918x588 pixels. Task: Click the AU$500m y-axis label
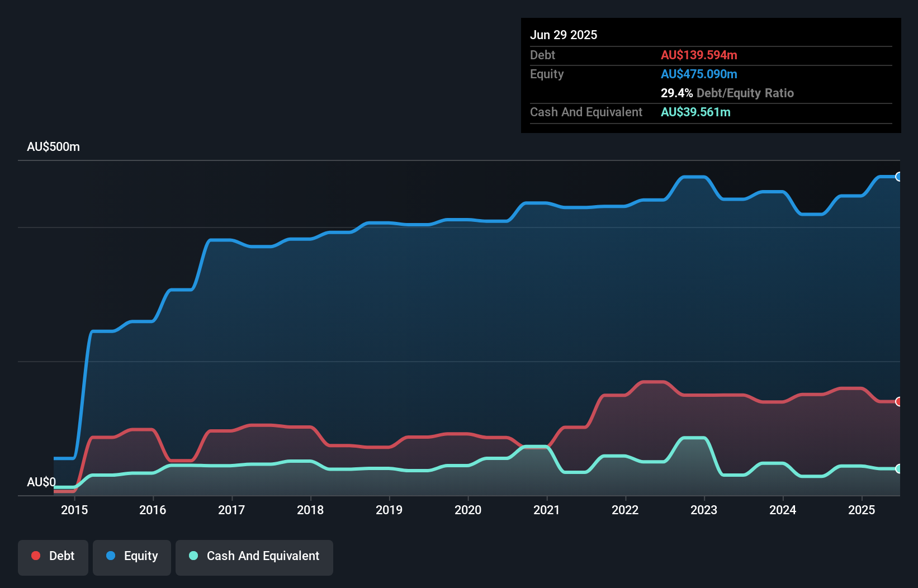(x=53, y=146)
